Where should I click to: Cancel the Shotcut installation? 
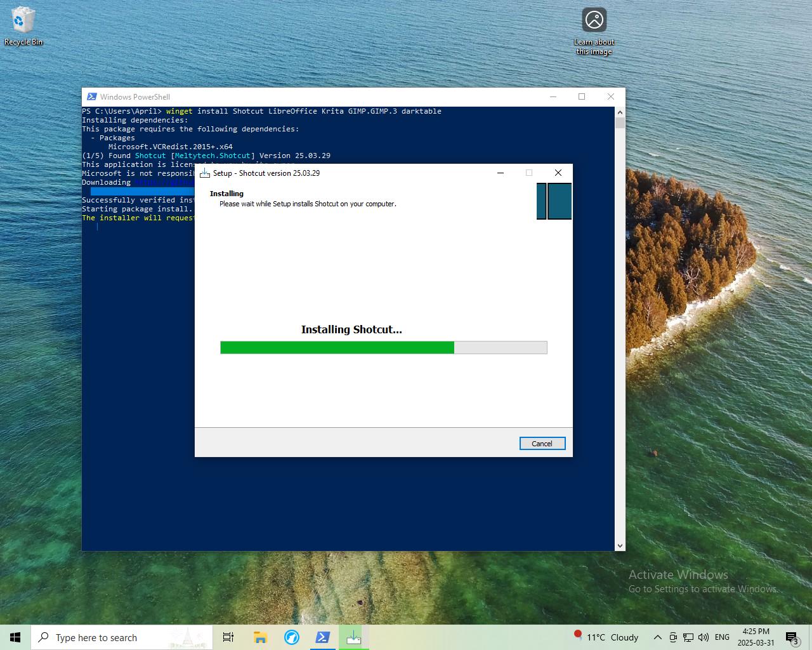coord(542,444)
